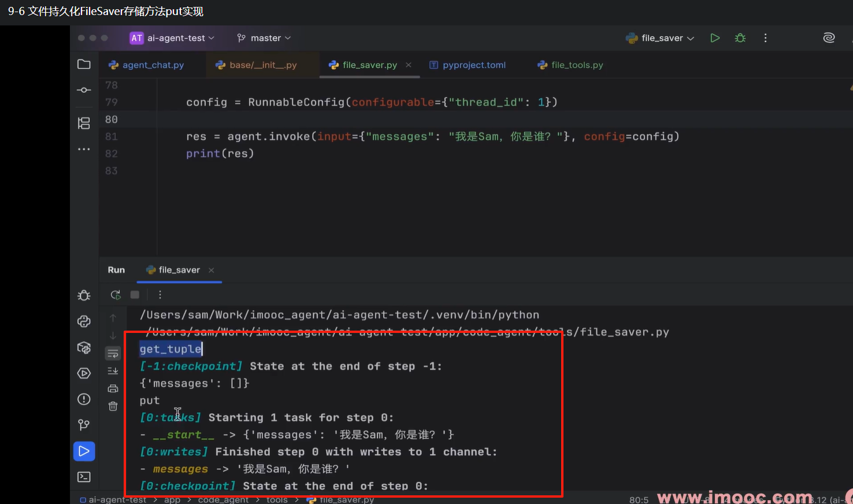
Task: Click get_tuple in console output
Action: 171,349
